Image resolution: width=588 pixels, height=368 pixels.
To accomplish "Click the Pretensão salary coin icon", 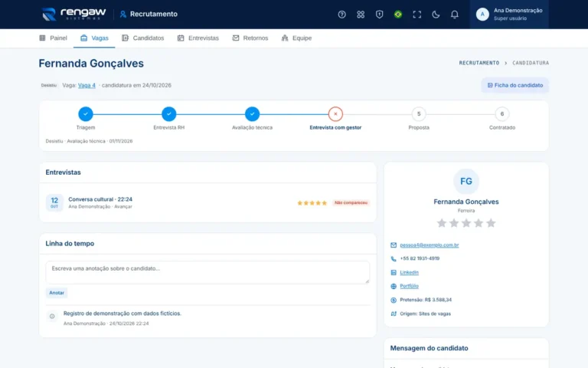I will pyautogui.click(x=394, y=300).
